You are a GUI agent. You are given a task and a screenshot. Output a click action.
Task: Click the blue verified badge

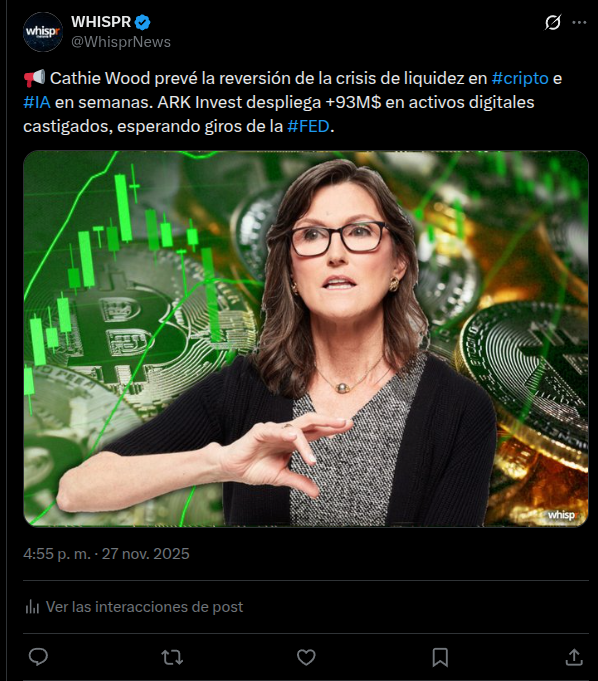(x=142, y=22)
